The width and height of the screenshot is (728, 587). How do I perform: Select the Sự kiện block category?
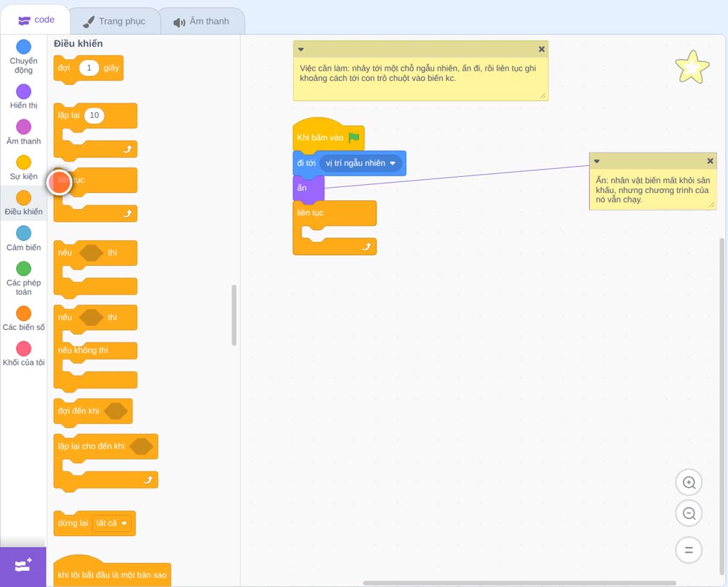point(23,168)
